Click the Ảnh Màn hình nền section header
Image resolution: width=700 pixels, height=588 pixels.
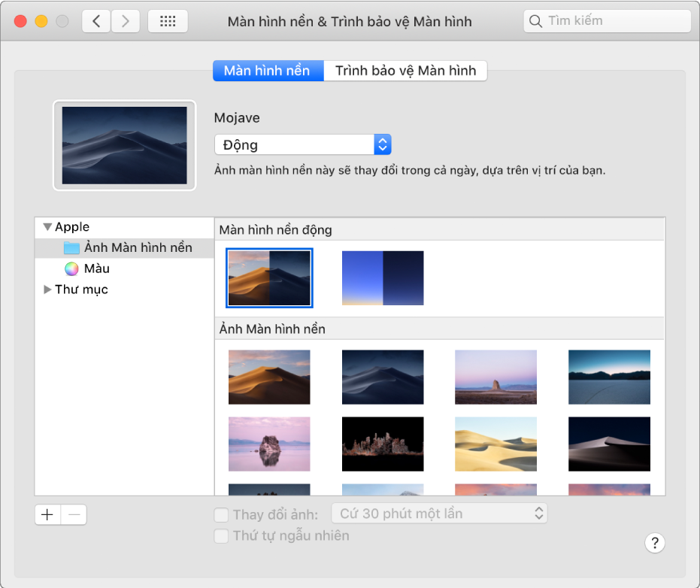439,329
